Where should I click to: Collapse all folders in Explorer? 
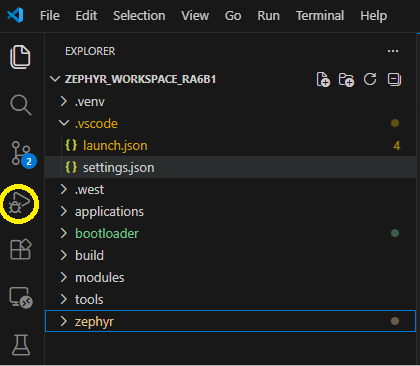point(394,79)
